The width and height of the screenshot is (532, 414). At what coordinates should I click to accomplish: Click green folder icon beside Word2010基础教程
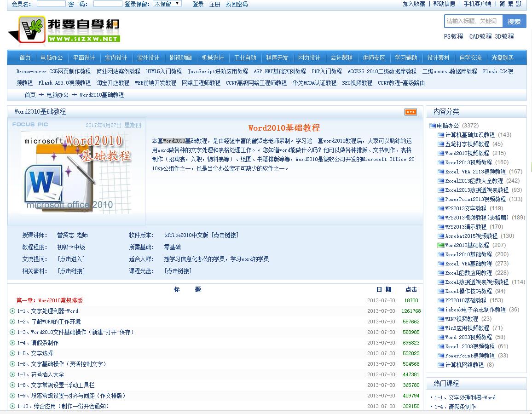(x=441, y=245)
